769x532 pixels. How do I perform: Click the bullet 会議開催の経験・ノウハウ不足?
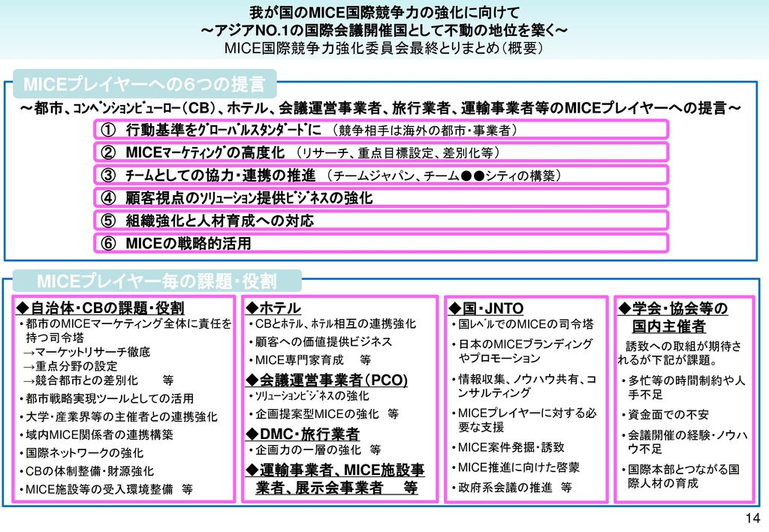tap(685, 441)
